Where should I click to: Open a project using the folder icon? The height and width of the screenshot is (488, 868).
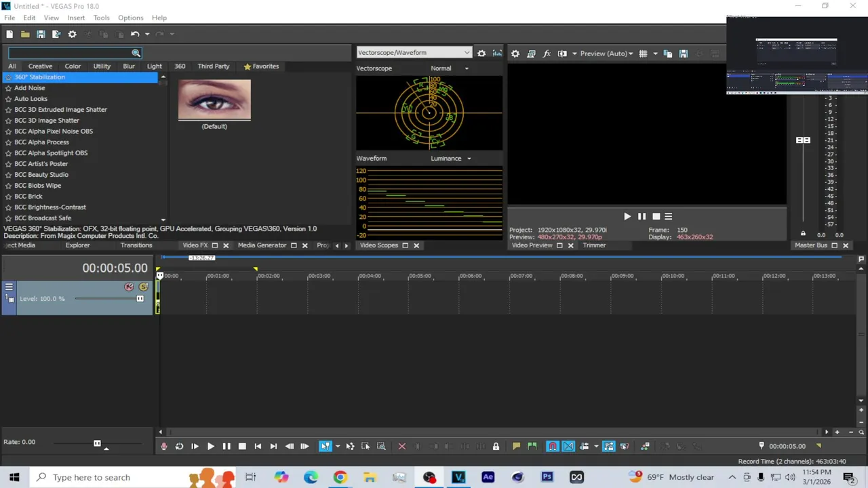tap(25, 35)
